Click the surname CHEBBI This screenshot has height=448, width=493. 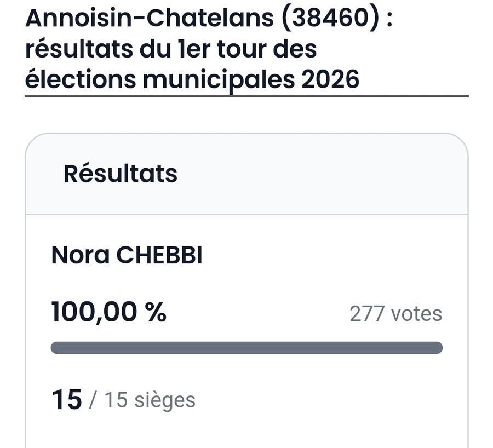(x=160, y=256)
